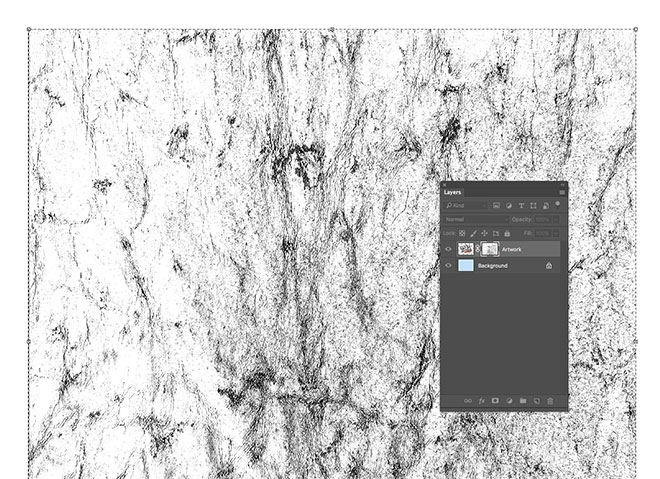The image size is (660, 479).
Task: Filter for adjustment layers icon
Action: (509, 205)
